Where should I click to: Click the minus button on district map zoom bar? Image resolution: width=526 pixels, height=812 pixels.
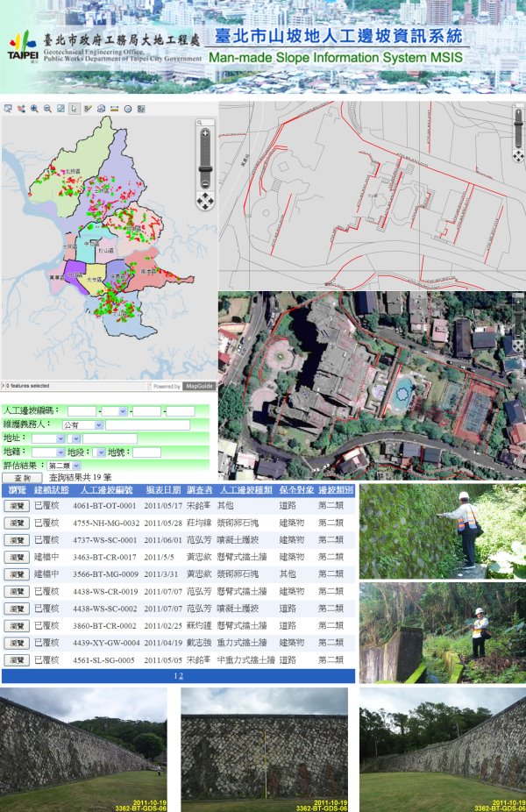tap(205, 184)
